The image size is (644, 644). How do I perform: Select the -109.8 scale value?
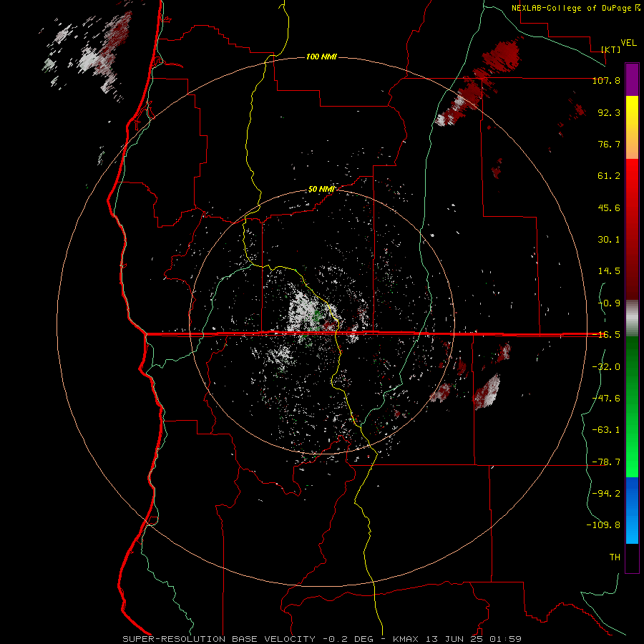(x=603, y=525)
